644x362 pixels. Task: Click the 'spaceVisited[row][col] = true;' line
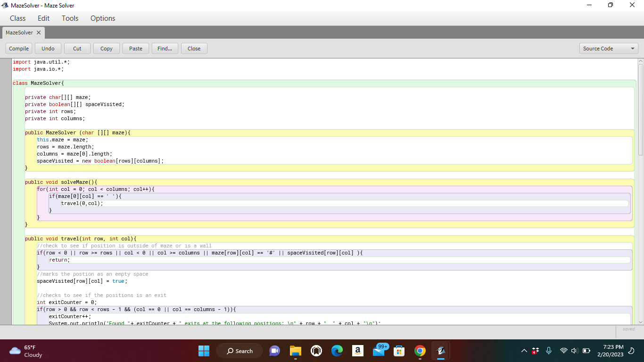83,281
